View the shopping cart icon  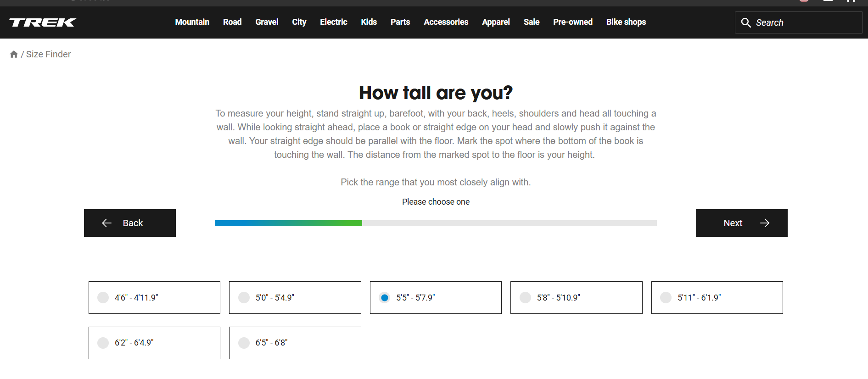click(x=850, y=1)
